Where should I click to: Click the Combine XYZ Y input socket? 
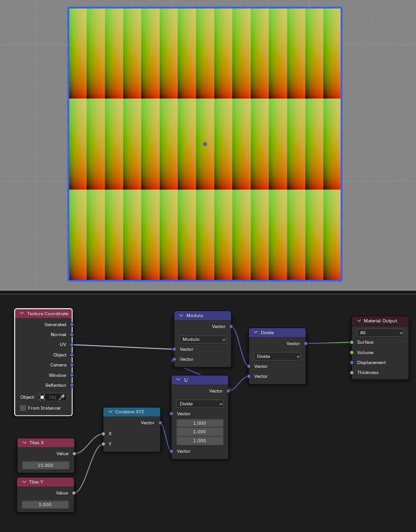[103, 444]
